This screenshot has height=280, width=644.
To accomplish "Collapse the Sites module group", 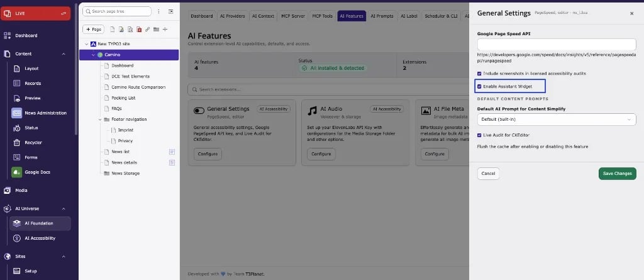I will coord(64,256).
